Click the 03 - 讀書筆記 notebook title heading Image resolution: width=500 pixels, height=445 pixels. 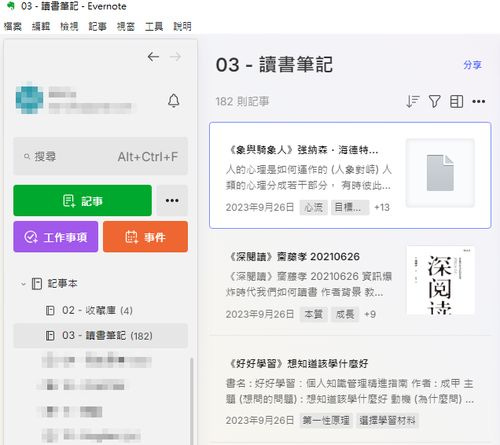274,65
